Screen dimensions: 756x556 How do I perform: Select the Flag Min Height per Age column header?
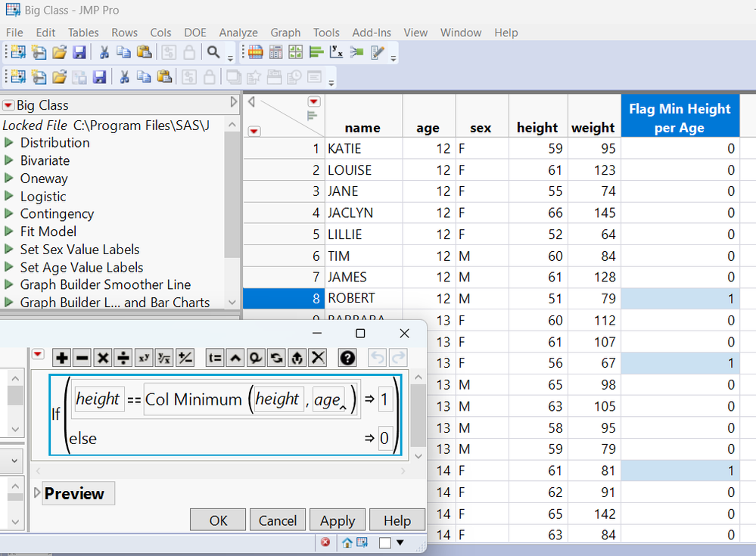[680, 118]
